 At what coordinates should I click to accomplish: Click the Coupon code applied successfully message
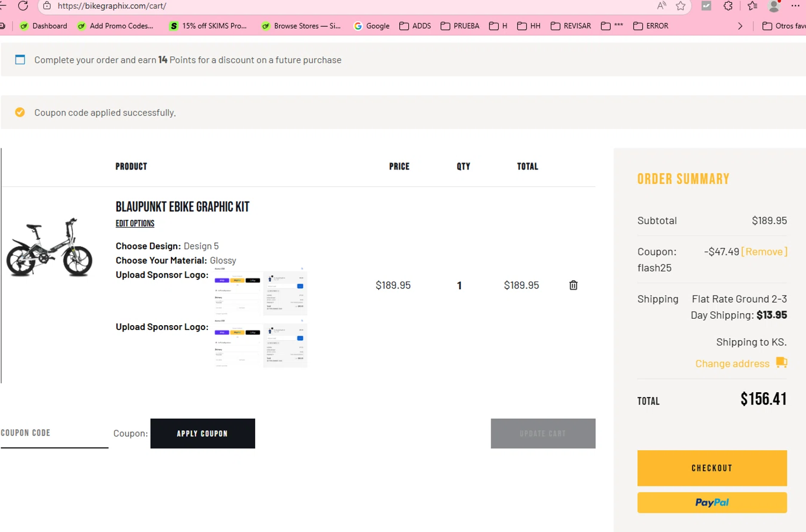coord(105,112)
